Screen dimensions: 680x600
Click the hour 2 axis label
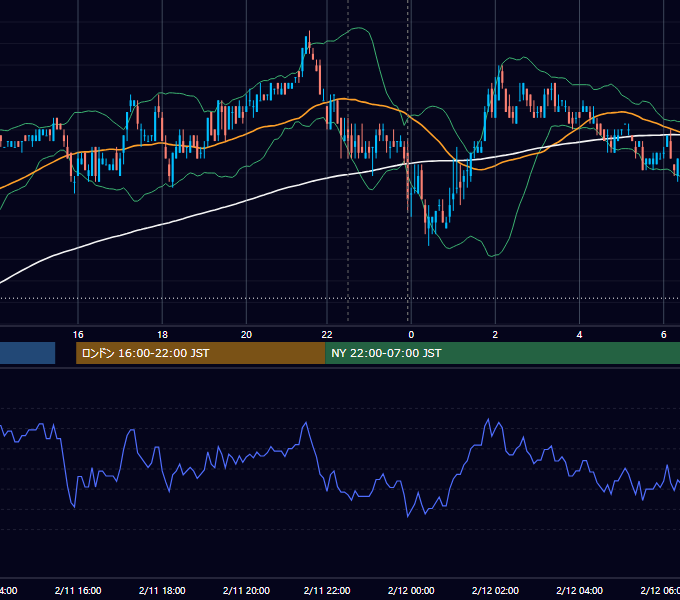(x=495, y=335)
